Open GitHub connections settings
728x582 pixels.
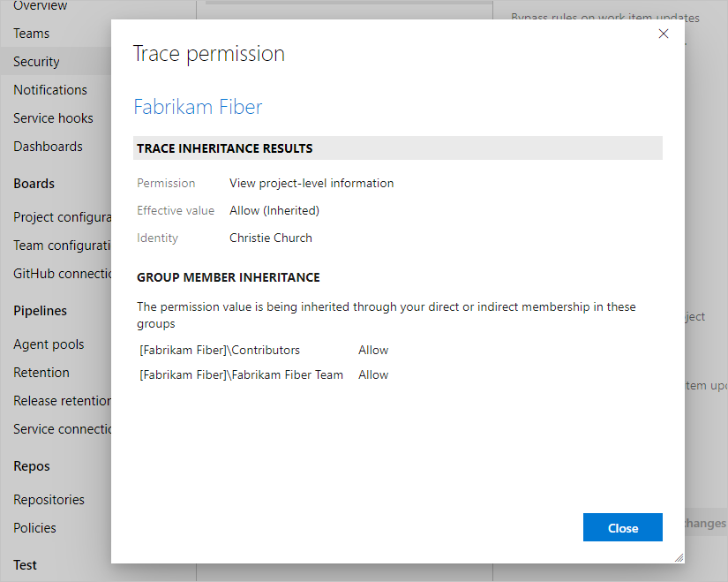[55, 273]
